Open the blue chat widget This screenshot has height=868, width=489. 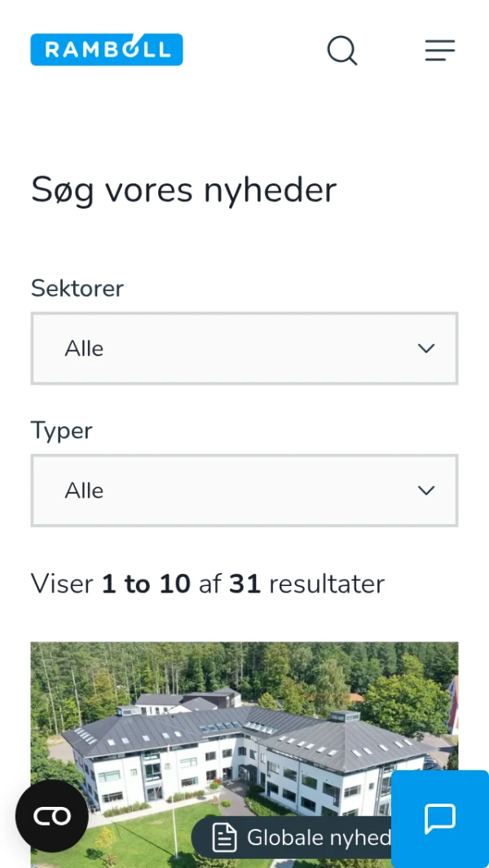(440, 818)
